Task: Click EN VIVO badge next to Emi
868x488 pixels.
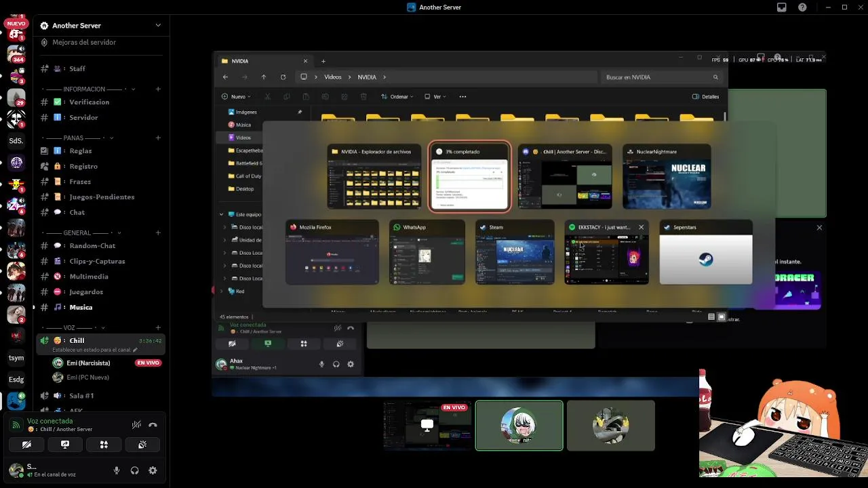Action: (x=148, y=363)
